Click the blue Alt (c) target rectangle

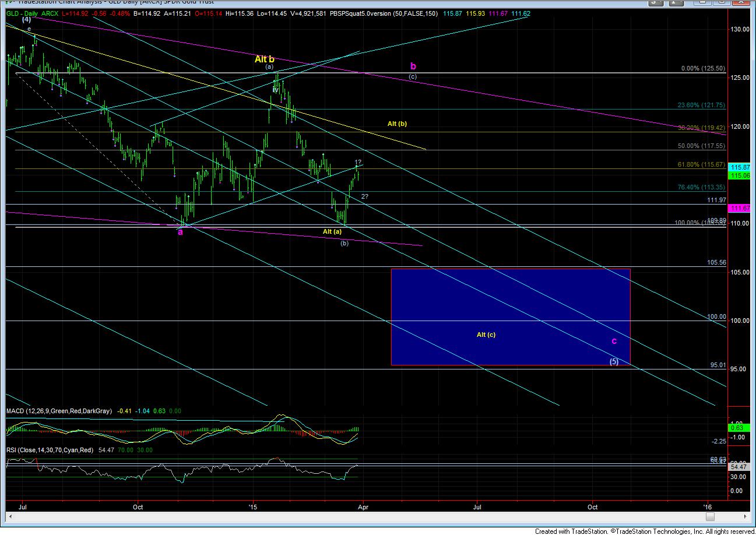pos(511,316)
